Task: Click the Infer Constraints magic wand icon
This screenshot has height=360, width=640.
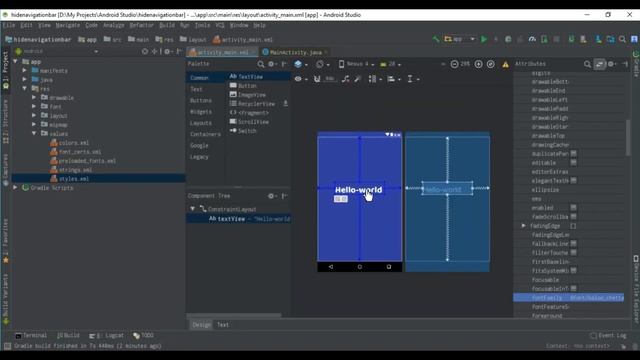Action: coord(358,79)
